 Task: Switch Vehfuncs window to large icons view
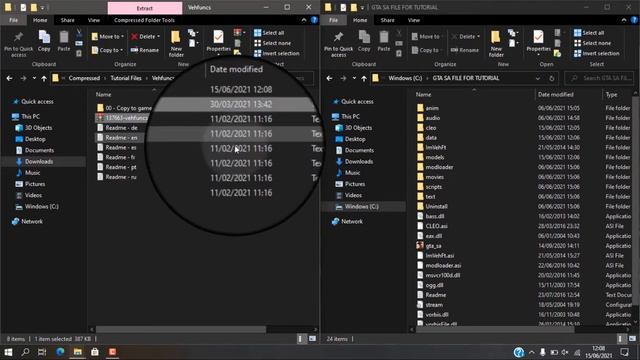pos(312,338)
